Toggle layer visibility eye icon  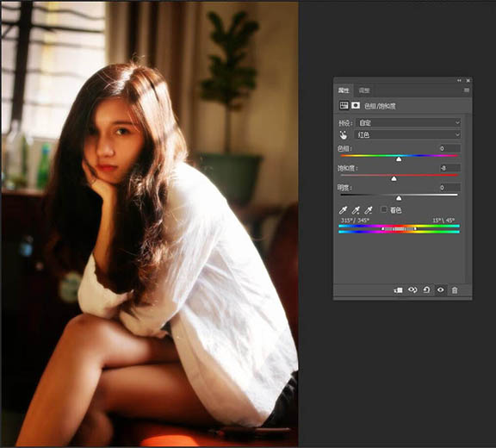tap(441, 289)
